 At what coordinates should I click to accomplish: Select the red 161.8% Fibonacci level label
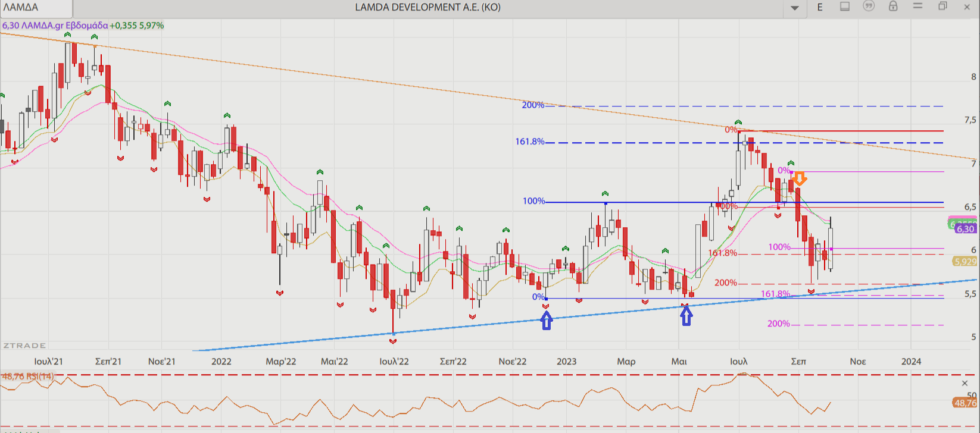pos(722,253)
